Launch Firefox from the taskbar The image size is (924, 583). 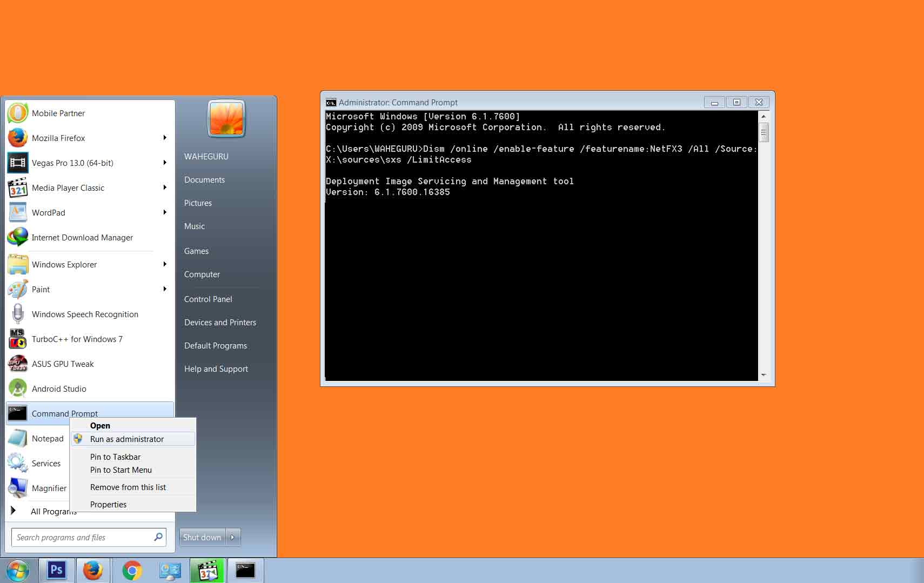93,570
